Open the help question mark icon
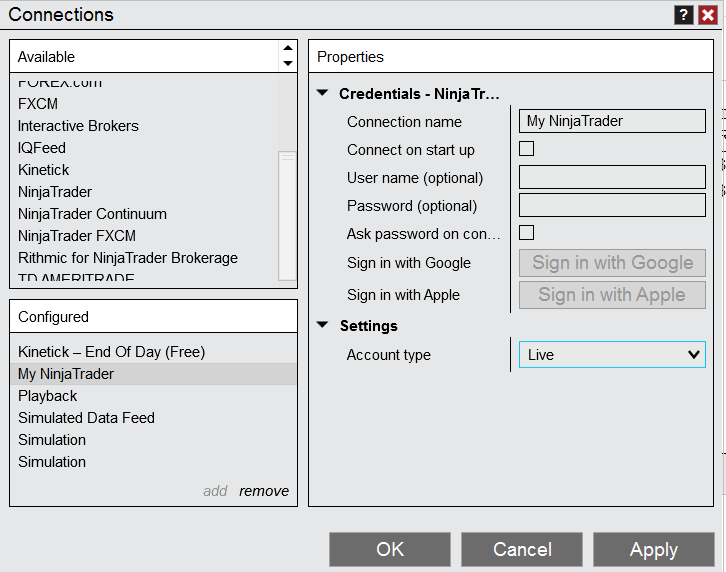 [x=683, y=15]
